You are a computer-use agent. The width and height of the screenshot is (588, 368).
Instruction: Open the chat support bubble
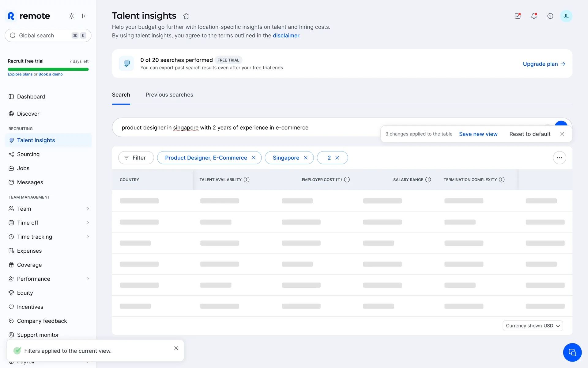572,352
